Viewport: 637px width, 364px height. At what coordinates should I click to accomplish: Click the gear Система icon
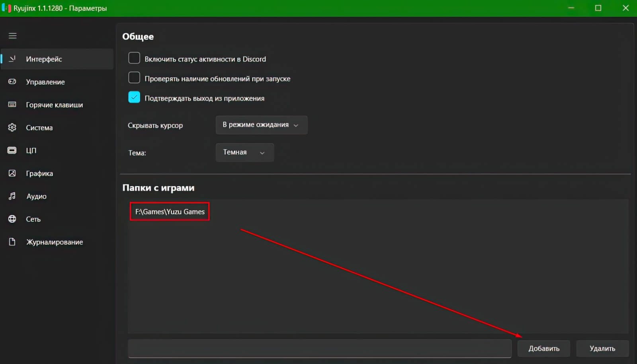point(12,127)
